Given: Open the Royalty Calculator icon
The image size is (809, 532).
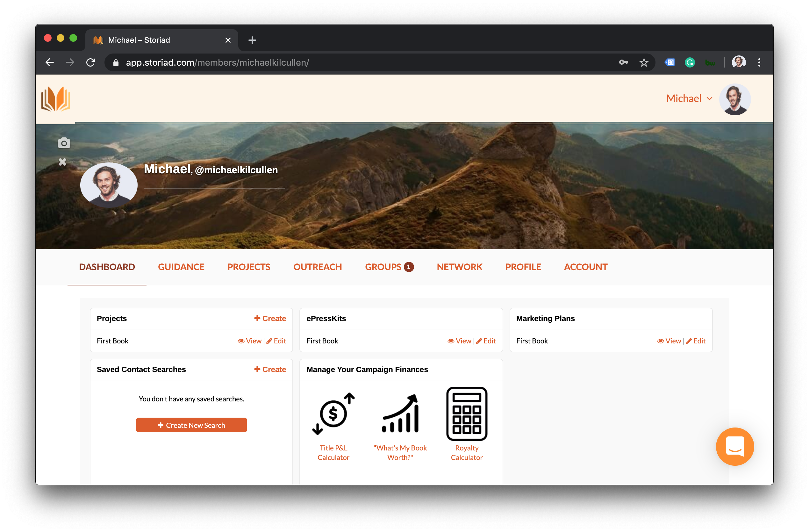Looking at the screenshot, I should pos(467,414).
